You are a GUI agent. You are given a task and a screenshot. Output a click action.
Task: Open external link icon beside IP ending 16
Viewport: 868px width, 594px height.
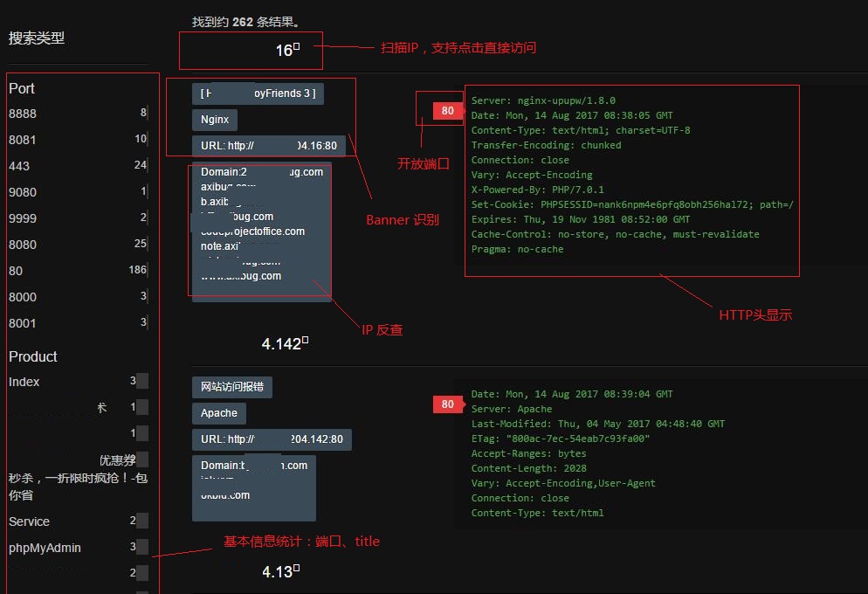click(x=297, y=47)
